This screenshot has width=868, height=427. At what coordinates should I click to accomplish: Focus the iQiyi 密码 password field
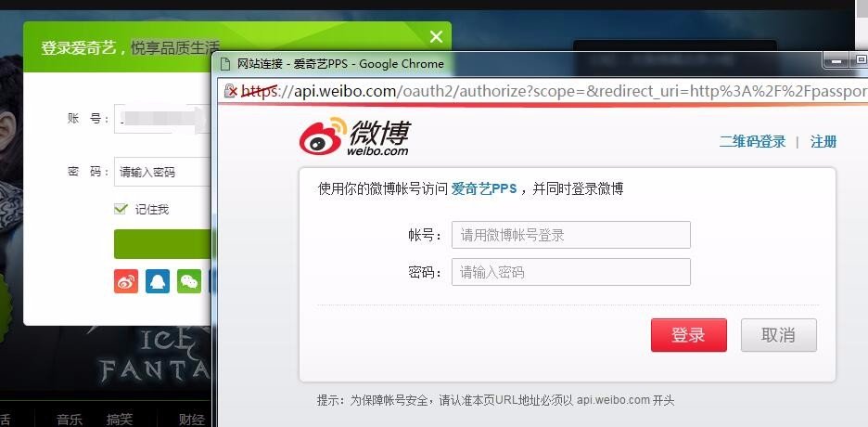point(162,172)
